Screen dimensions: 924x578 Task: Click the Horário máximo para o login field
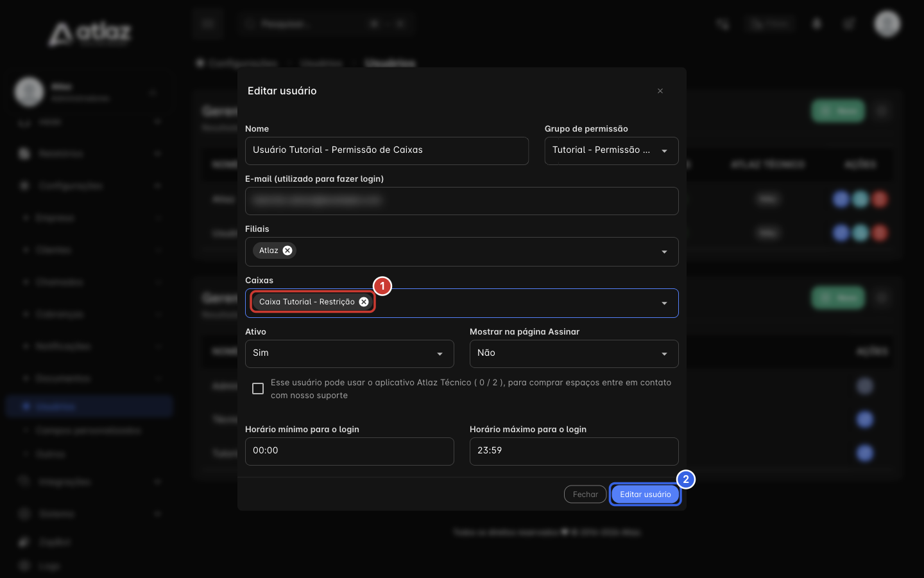574,451
